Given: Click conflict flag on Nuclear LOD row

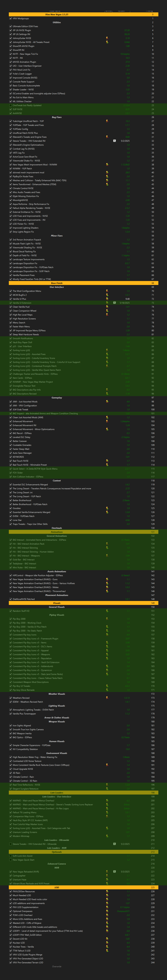Looking at the screenshot, I should pyautogui.click(x=107, y=943).
